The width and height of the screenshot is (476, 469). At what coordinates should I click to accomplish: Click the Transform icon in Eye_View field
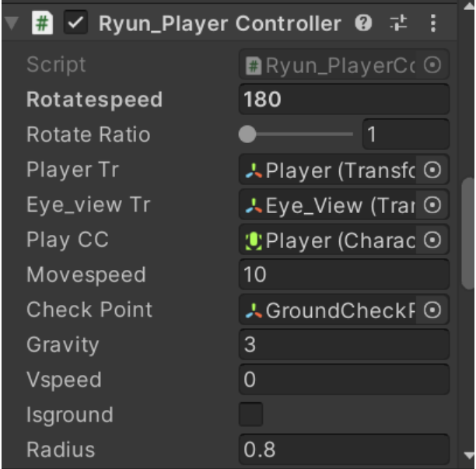254,205
